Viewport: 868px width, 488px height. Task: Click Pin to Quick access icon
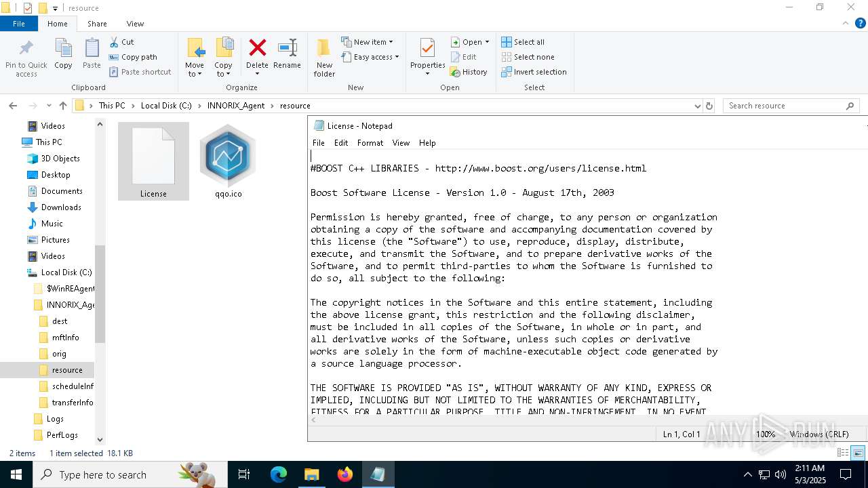point(26,58)
